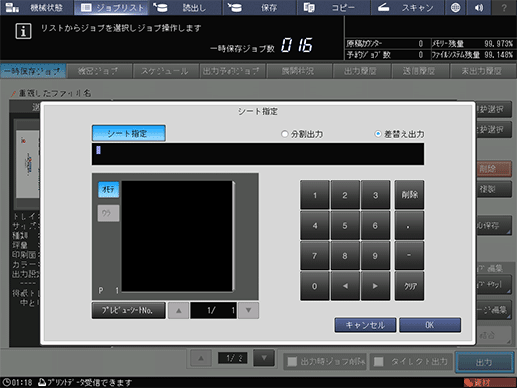Click the background job list page up arrow

point(201,358)
